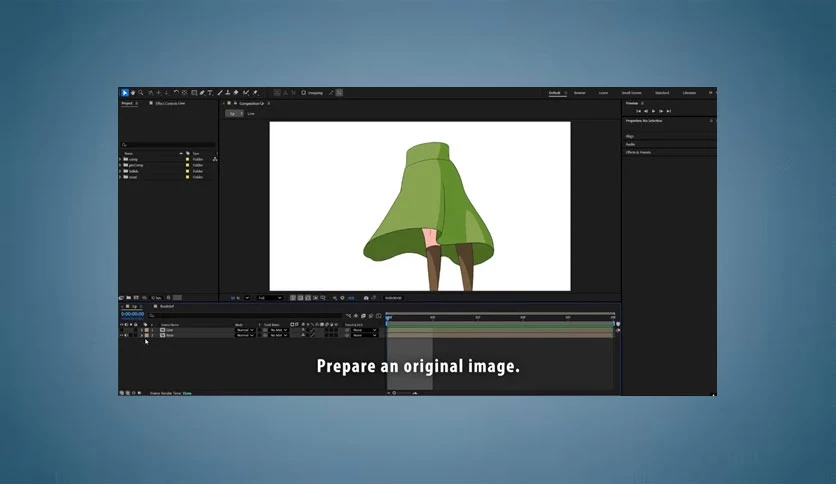Image resolution: width=836 pixels, height=484 pixels.
Task: Step forward one frame in Preview
Action: coord(661,111)
